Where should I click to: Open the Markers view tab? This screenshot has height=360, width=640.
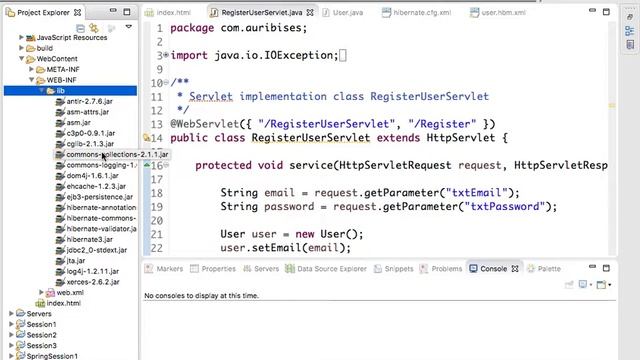point(164,269)
